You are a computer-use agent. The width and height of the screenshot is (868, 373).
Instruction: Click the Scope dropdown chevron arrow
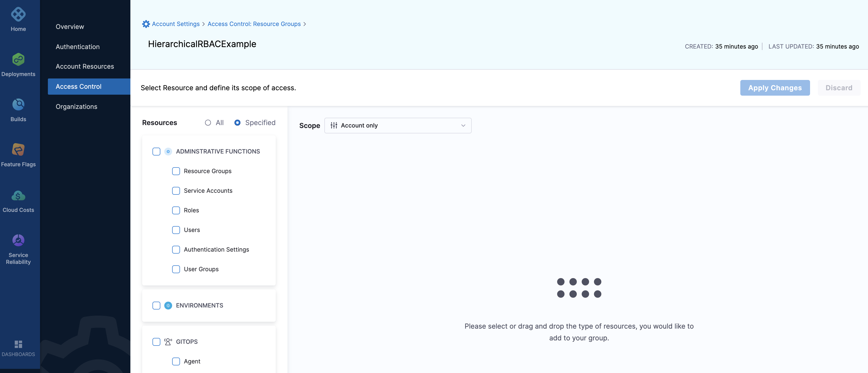463,126
